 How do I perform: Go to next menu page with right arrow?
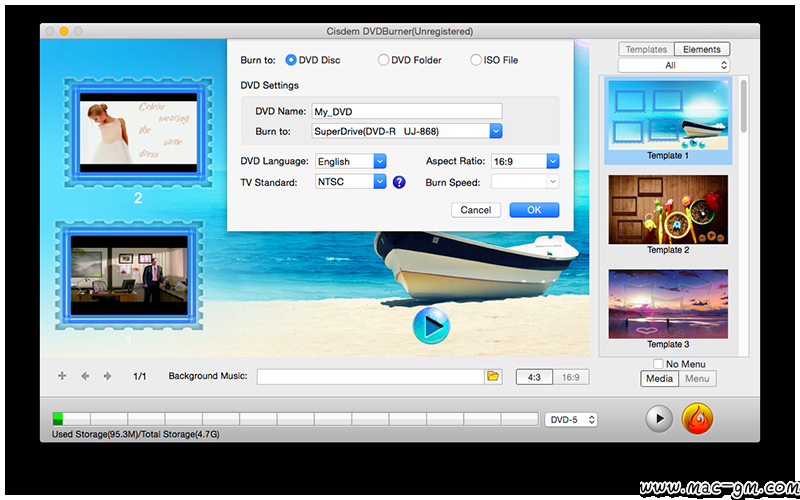click(x=107, y=376)
